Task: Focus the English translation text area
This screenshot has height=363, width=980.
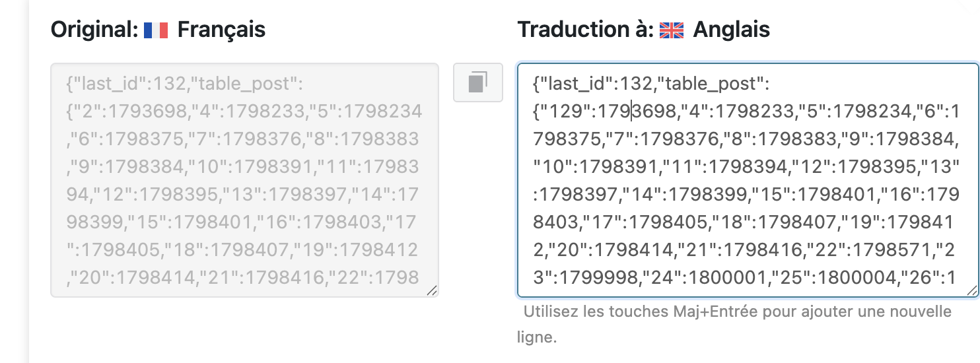Action: tap(748, 180)
